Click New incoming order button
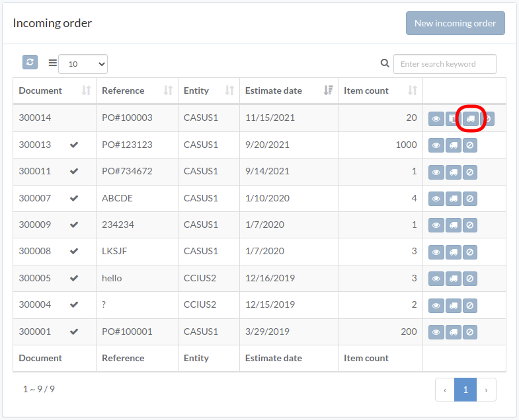519x420 pixels. [x=456, y=23]
